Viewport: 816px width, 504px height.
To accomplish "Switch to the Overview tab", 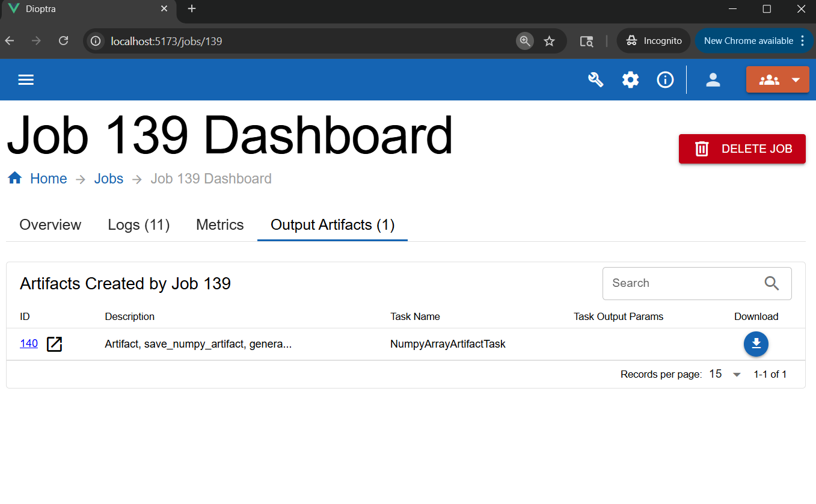I will 50,225.
